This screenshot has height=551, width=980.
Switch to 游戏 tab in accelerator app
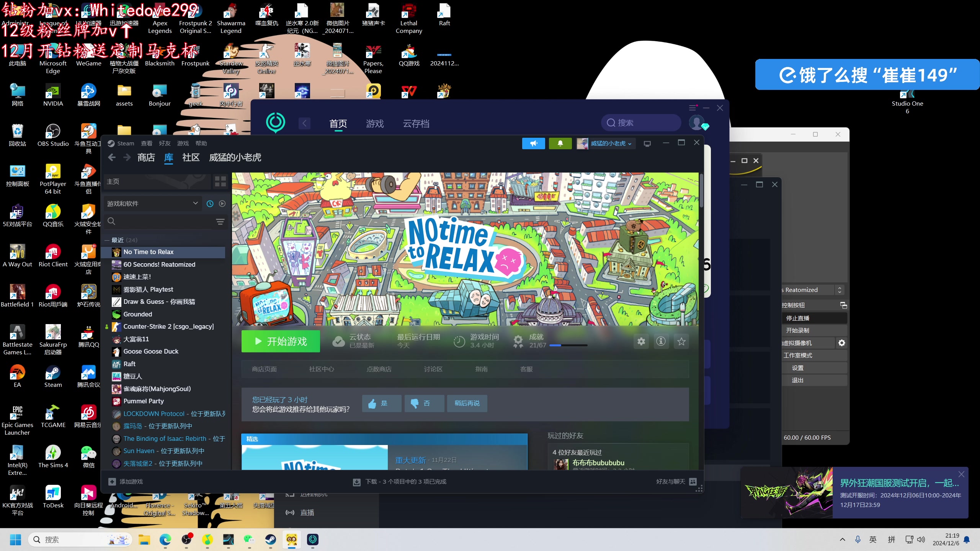[375, 124]
